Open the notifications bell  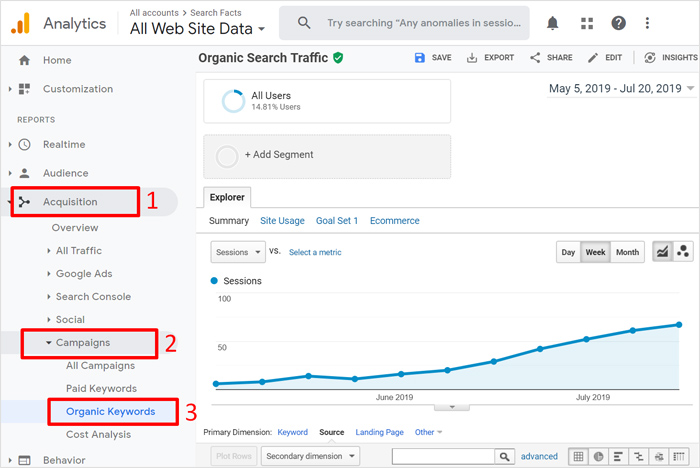(553, 22)
